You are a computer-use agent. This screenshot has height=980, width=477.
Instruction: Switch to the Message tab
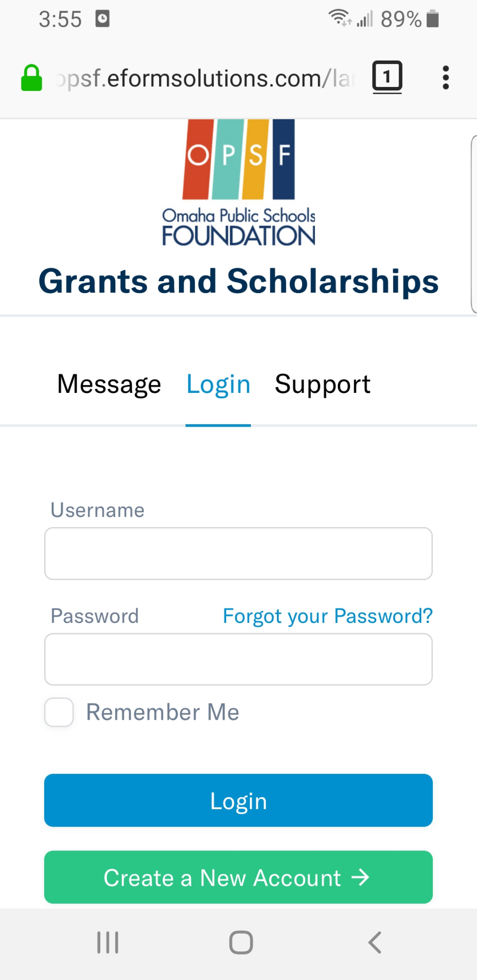(x=109, y=384)
